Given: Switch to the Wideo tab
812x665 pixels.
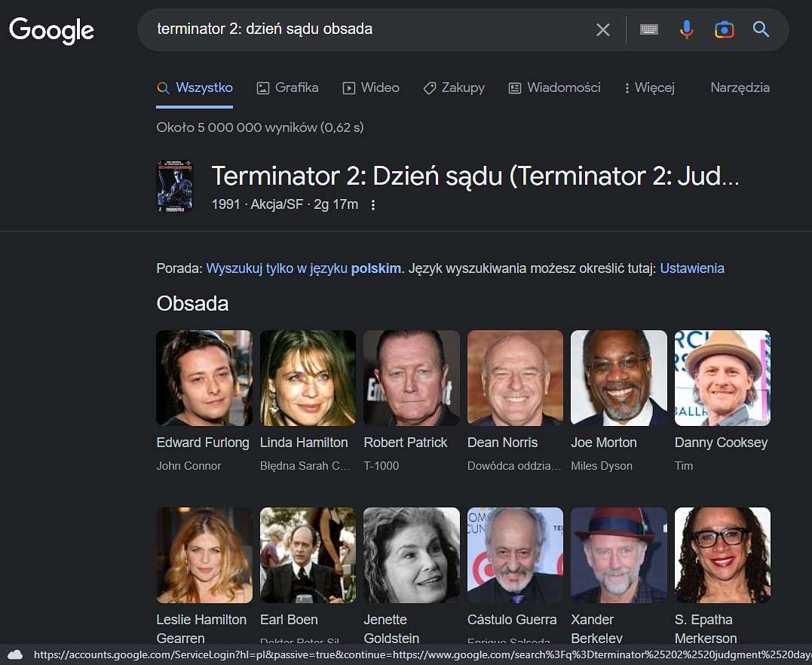Looking at the screenshot, I should [371, 88].
